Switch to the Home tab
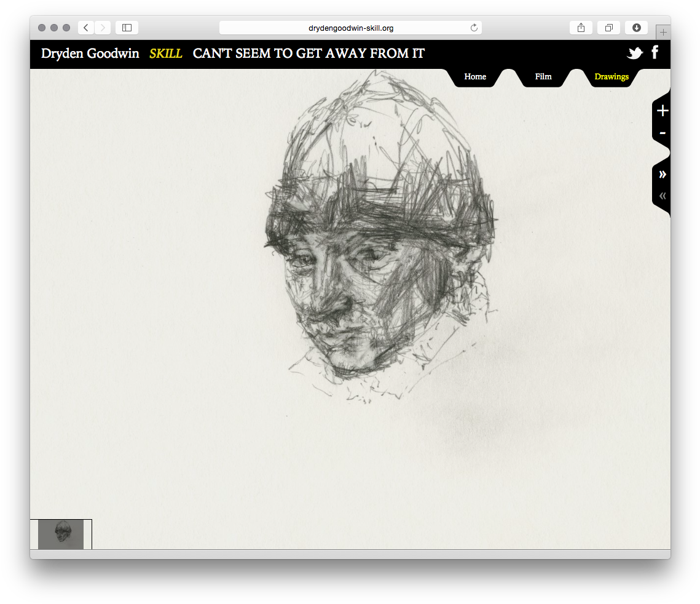The width and height of the screenshot is (700, 604). point(475,76)
